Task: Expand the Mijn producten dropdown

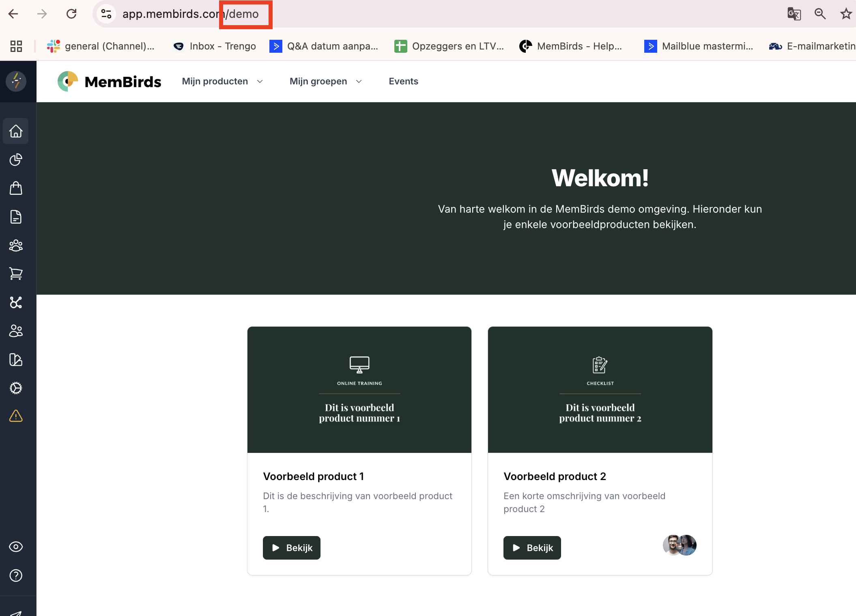Action: 222,81
